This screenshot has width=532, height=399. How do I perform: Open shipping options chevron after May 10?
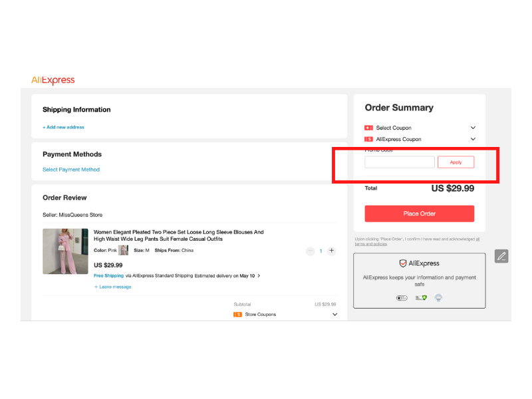259,275
